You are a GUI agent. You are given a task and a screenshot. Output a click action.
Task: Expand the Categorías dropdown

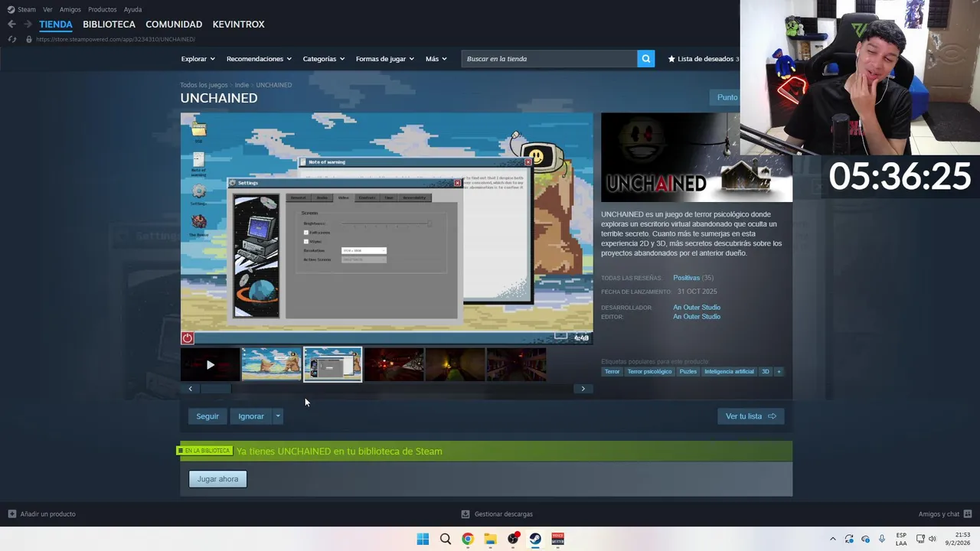click(x=323, y=59)
